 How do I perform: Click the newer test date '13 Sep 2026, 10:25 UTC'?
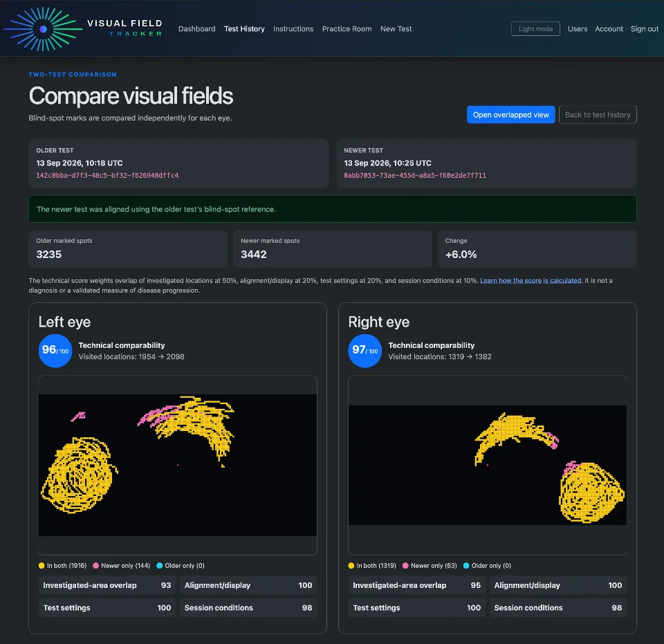click(387, 163)
